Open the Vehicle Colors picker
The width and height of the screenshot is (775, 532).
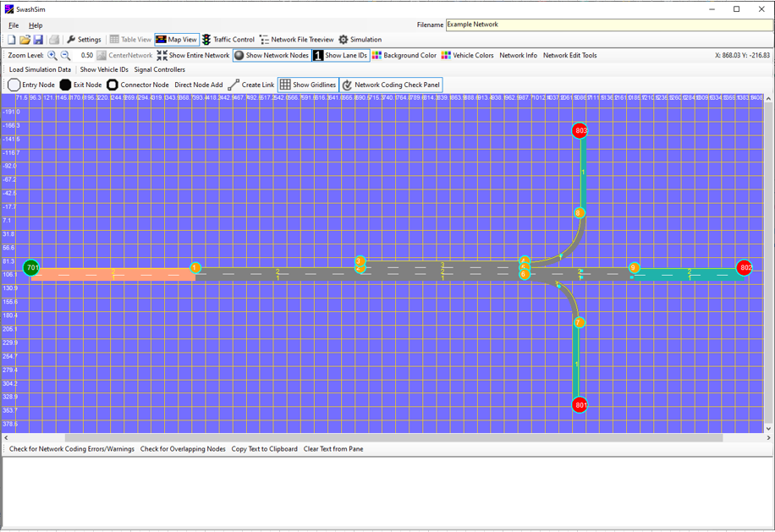468,55
